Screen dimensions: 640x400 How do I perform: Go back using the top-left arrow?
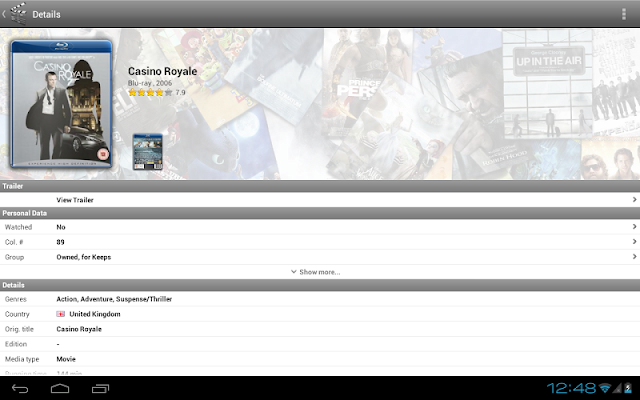click(x=4, y=14)
